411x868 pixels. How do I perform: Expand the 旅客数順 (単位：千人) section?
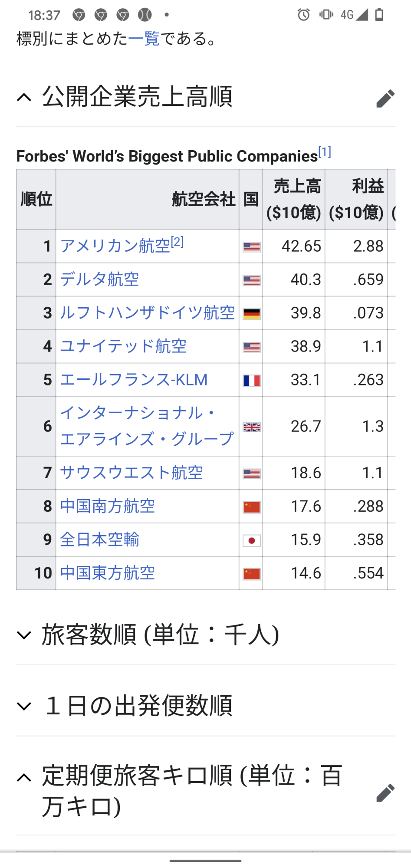tap(24, 635)
